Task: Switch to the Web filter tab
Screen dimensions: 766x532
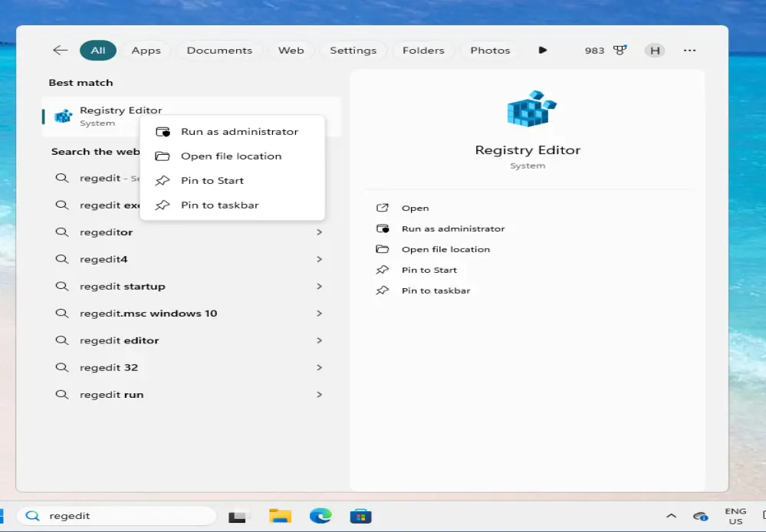Action: click(x=291, y=51)
